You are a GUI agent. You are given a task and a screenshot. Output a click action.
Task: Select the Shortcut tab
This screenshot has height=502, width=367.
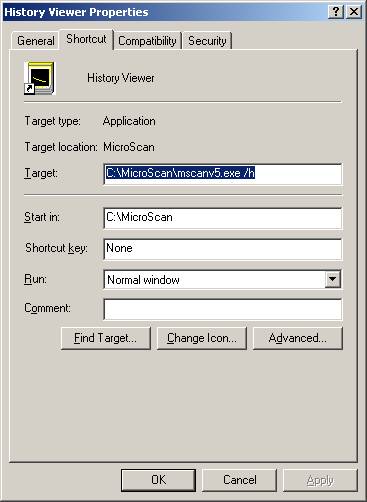86,39
